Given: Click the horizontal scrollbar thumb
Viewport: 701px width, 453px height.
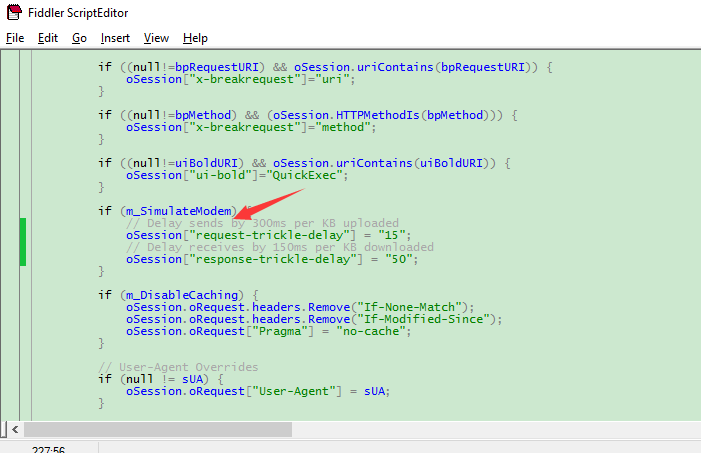Looking at the screenshot, I should pos(158,430).
